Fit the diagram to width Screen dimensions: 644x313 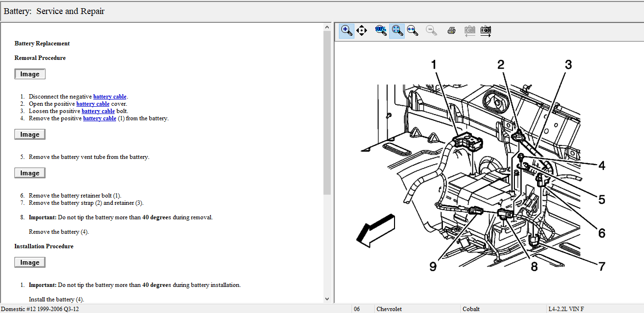[412, 31]
